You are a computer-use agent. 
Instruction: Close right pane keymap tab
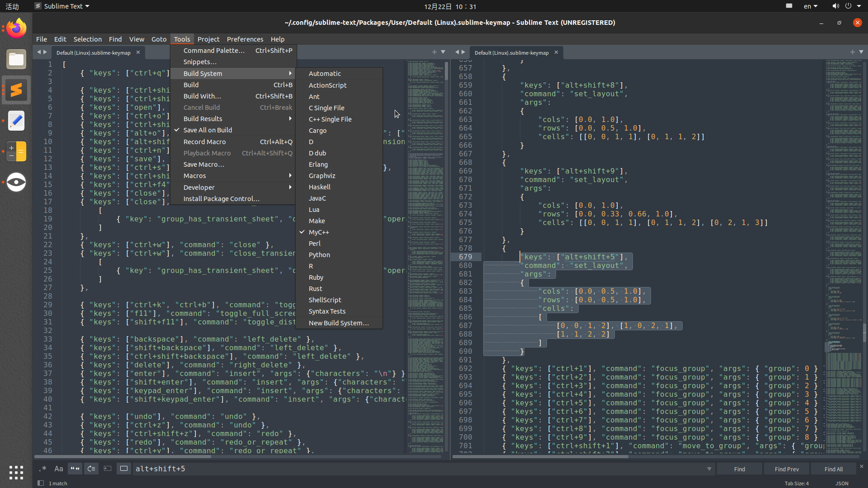click(556, 52)
